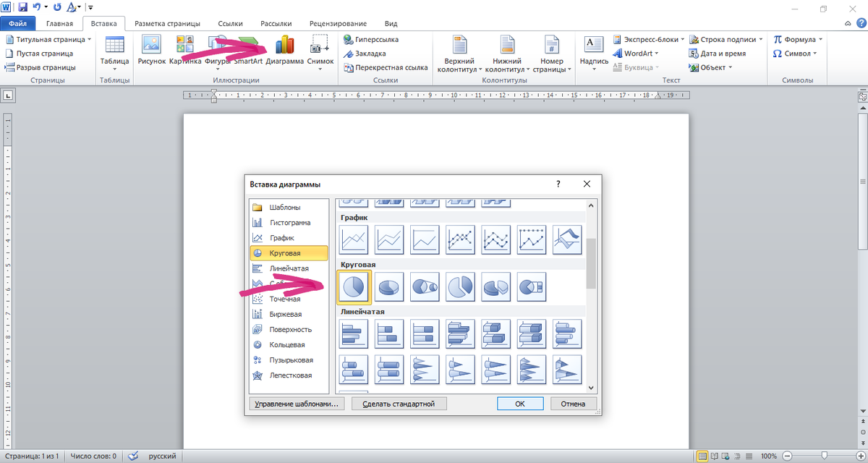Select Пузырьковая in the chart category list
The width and height of the screenshot is (868, 463).
click(289, 360)
